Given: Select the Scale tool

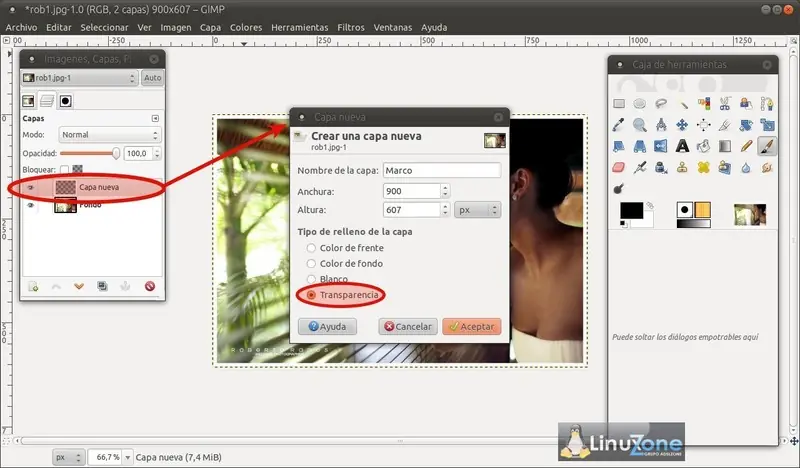Looking at the screenshot, I should click(x=767, y=125).
